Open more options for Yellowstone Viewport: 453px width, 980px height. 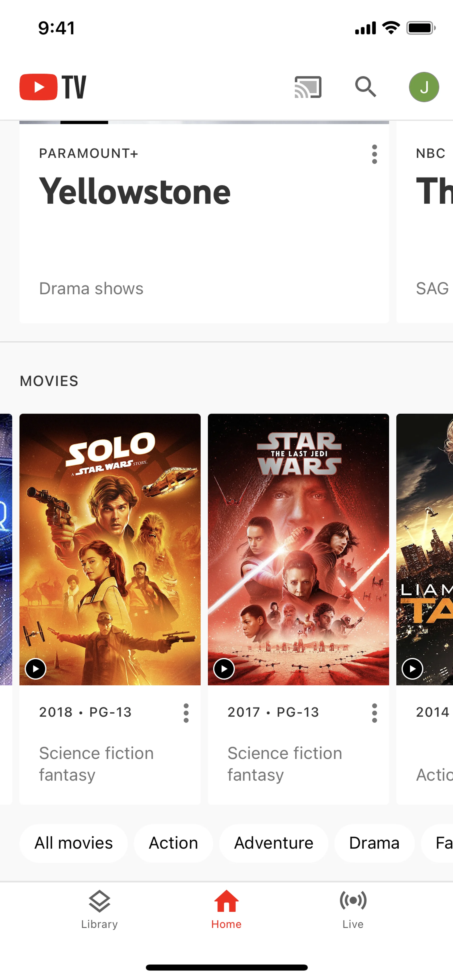(375, 154)
